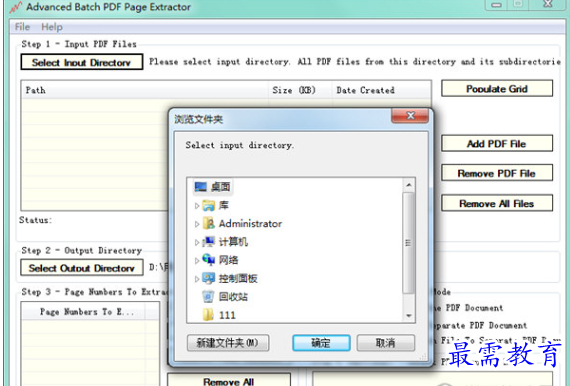
Task: Click the Size (KB) column header
Action: point(300,90)
